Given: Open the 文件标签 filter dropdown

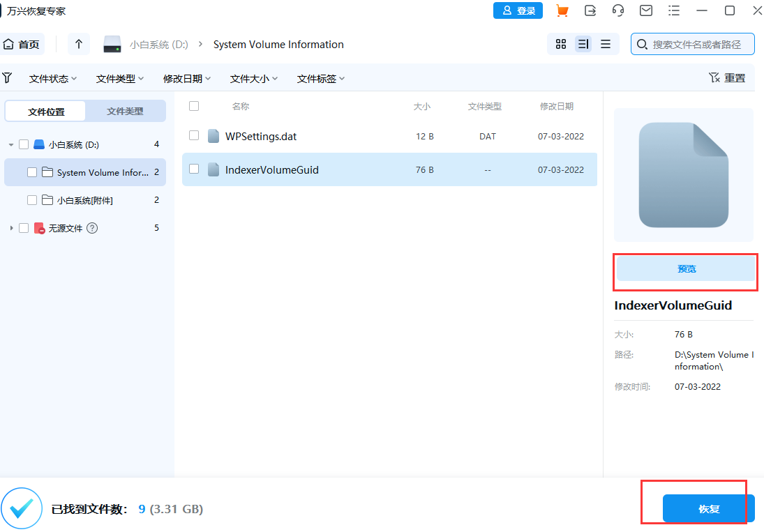Looking at the screenshot, I should 321,78.
